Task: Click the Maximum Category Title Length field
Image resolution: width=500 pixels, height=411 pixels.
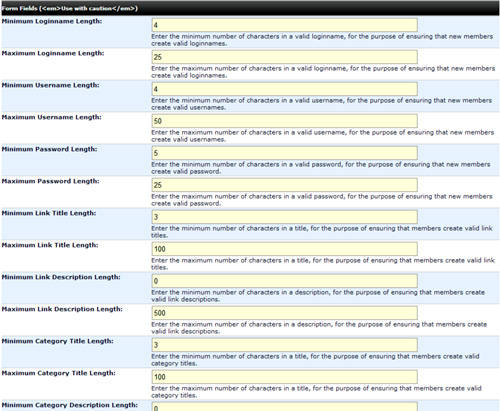Action: (284, 377)
